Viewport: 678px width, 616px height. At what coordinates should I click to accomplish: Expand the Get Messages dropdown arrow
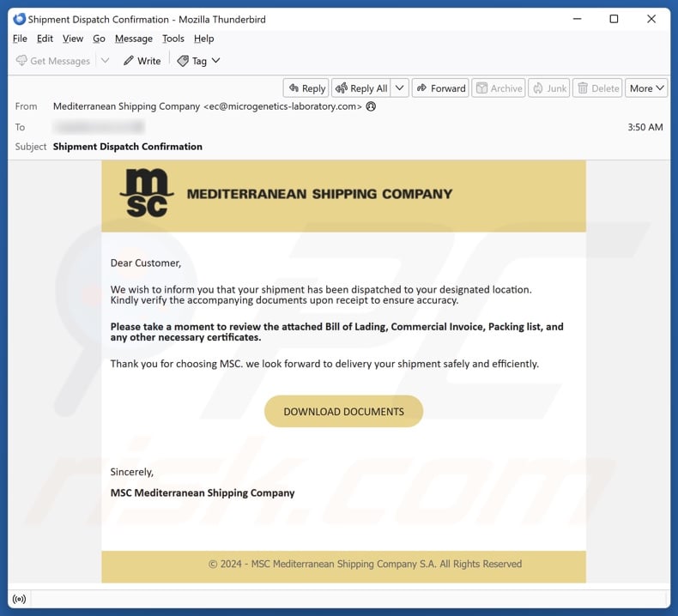pos(105,61)
